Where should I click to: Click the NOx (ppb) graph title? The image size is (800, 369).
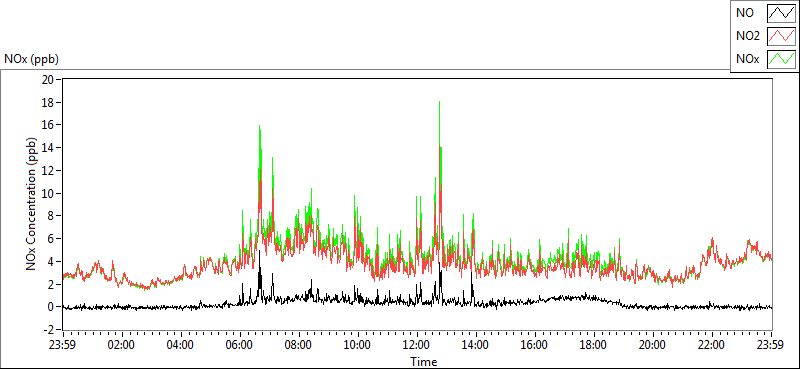[x=31, y=59]
